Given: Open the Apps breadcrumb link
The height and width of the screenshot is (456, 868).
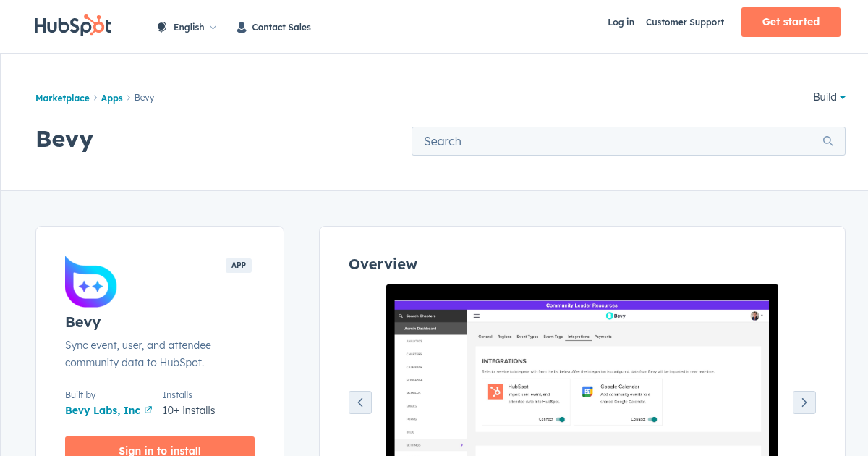Looking at the screenshot, I should (x=111, y=98).
